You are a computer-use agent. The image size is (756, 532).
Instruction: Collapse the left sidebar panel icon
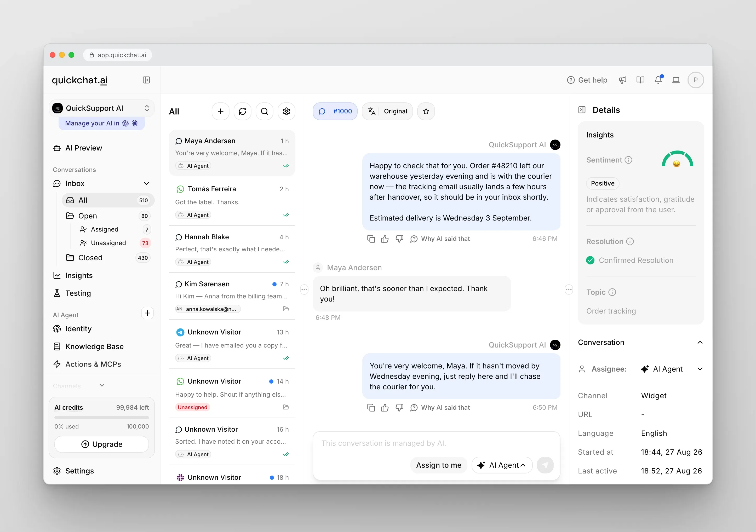pos(146,80)
